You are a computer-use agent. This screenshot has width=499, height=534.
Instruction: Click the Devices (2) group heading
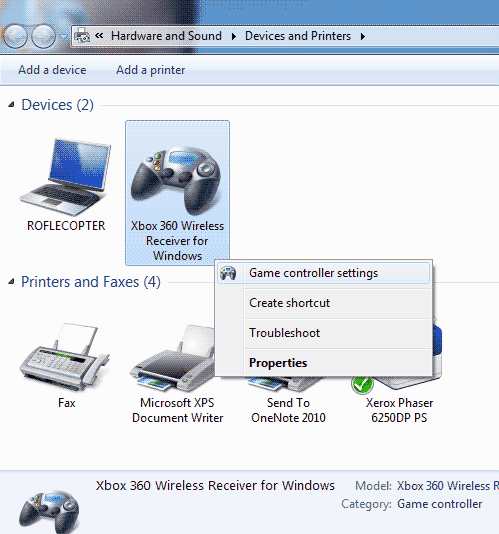[57, 105]
